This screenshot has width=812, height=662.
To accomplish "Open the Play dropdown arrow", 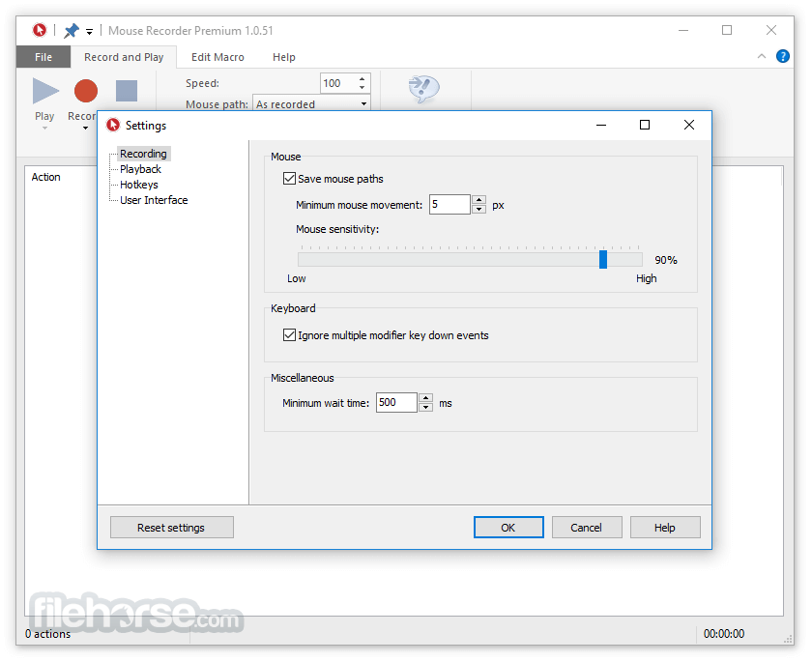I will [x=44, y=129].
